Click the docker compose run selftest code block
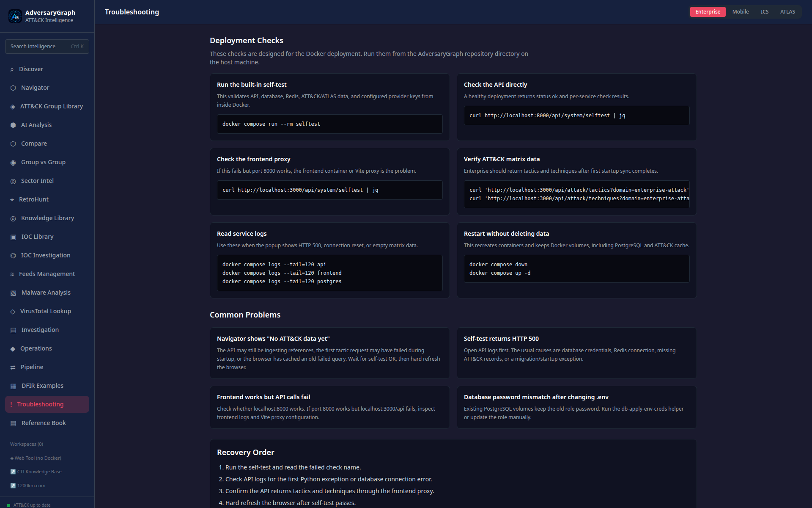This screenshot has width=812, height=508. point(330,124)
